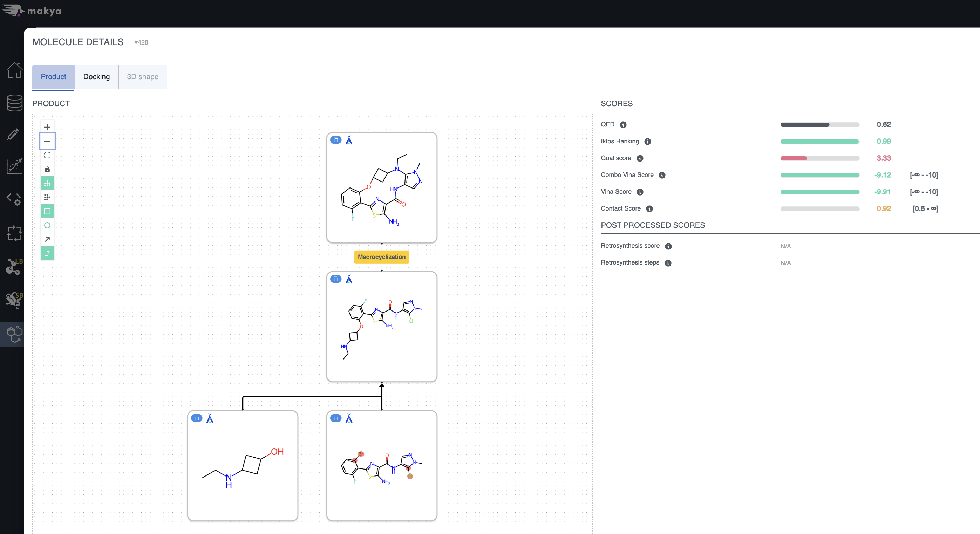Open info for Retrosynthesis score
980x534 pixels.
coord(668,246)
